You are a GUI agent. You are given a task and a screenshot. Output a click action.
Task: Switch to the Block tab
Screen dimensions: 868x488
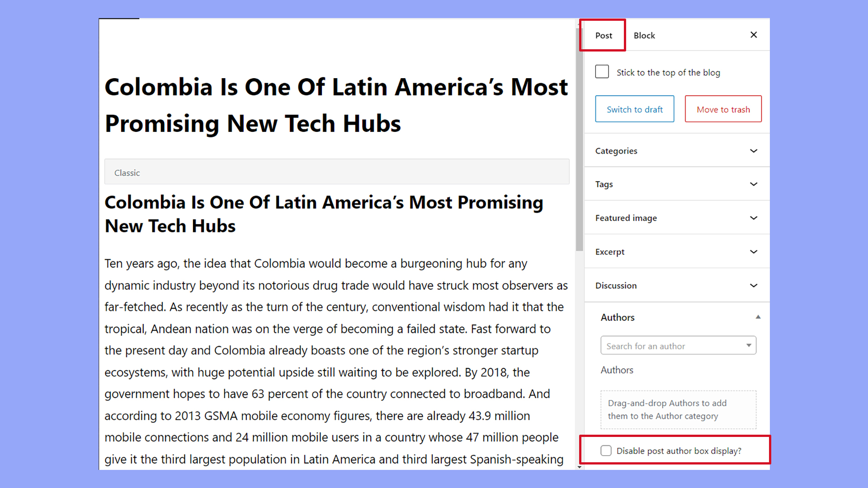click(644, 35)
